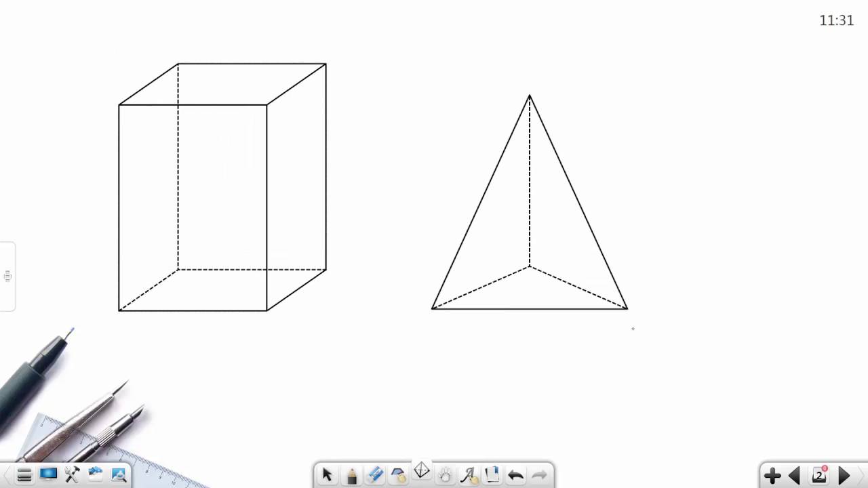Add a new page with plus
The width and height of the screenshot is (868, 488).
772,476
